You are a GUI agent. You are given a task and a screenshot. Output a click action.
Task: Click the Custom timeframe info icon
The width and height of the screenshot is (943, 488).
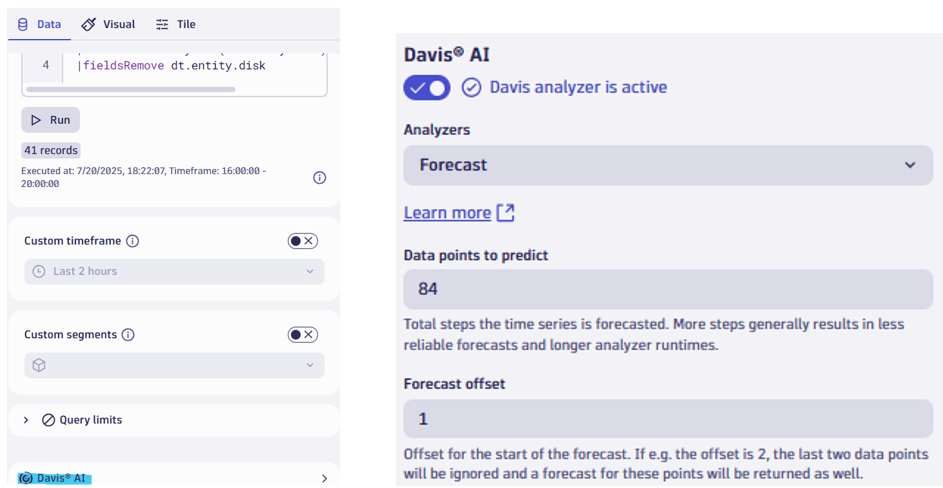[133, 241]
